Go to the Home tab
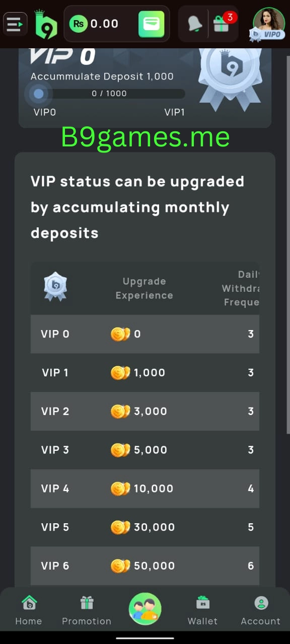Viewport: 290px width, 644px height. click(29, 610)
